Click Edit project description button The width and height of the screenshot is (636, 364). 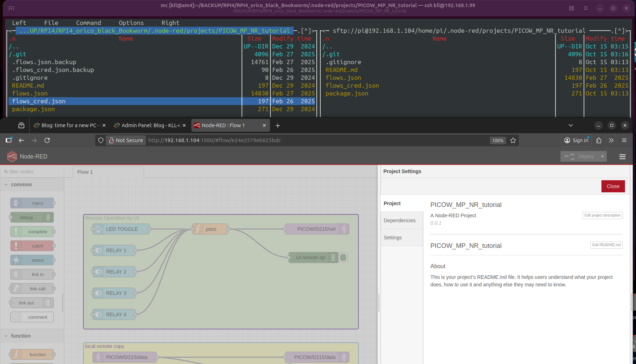pos(603,215)
